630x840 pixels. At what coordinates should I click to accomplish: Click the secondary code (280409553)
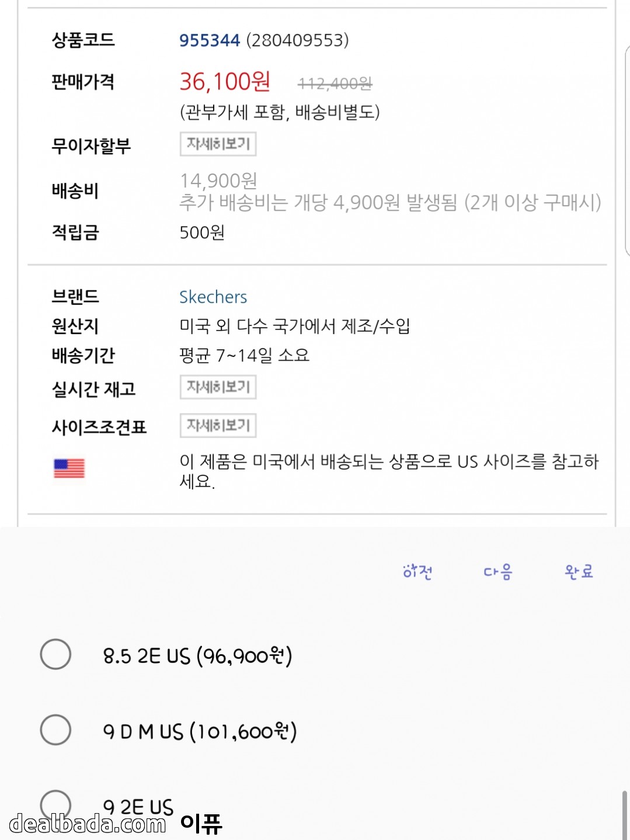(297, 40)
